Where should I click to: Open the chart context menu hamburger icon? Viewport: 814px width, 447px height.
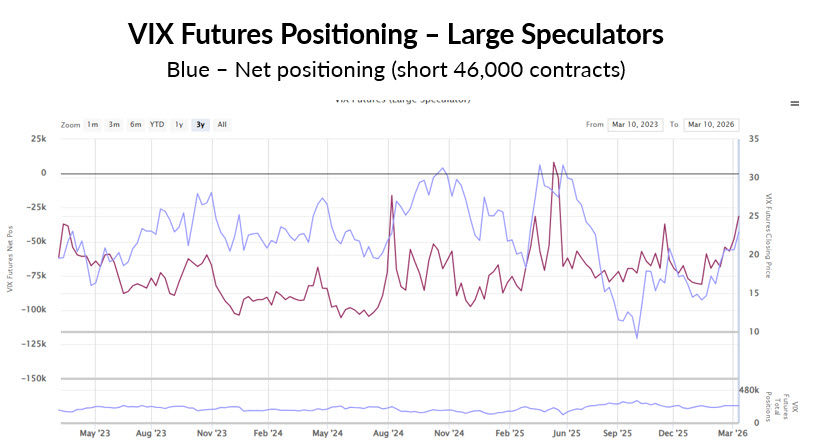pyautogui.click(x=795, y=103)
